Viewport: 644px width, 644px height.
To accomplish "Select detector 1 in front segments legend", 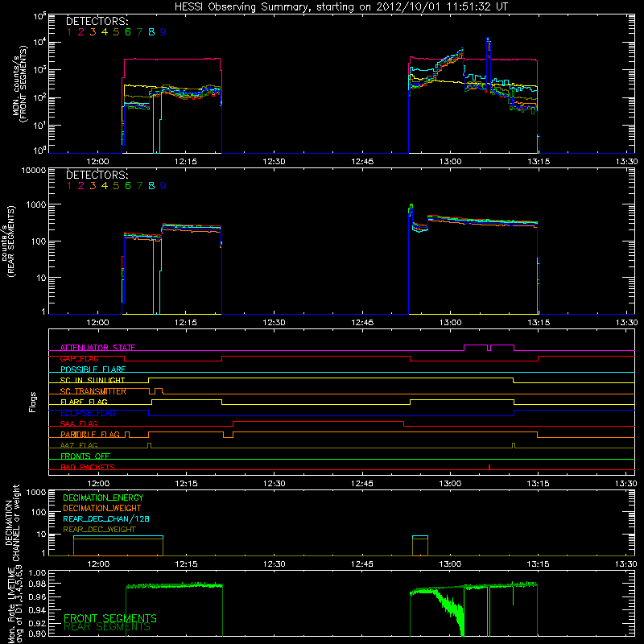I will tap(69, 32).
